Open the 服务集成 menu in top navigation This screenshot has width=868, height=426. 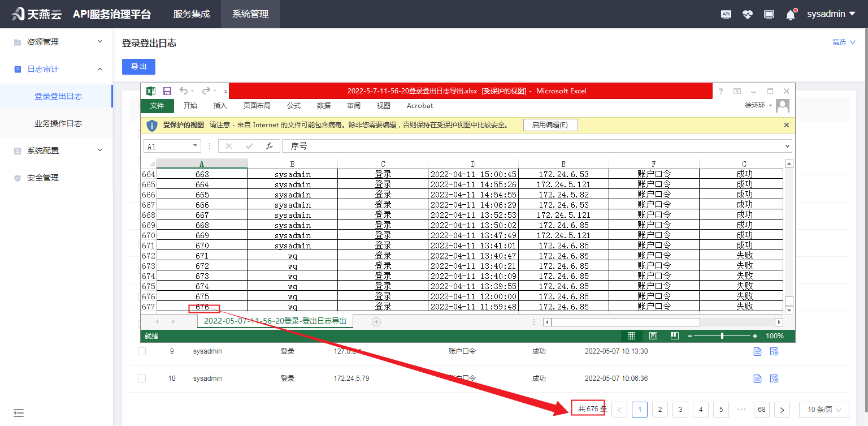coord(190,14)
